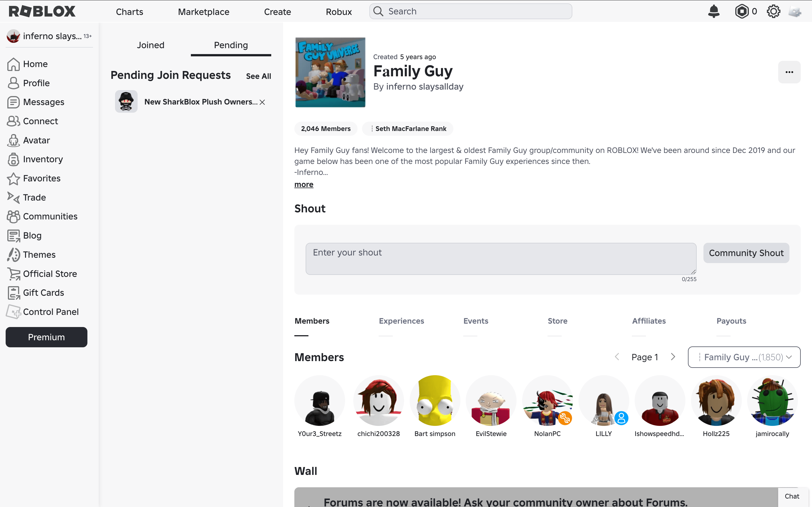Expand the Family Guy rank dropdown
The image size is (812, 507).
tap(744, 357)
